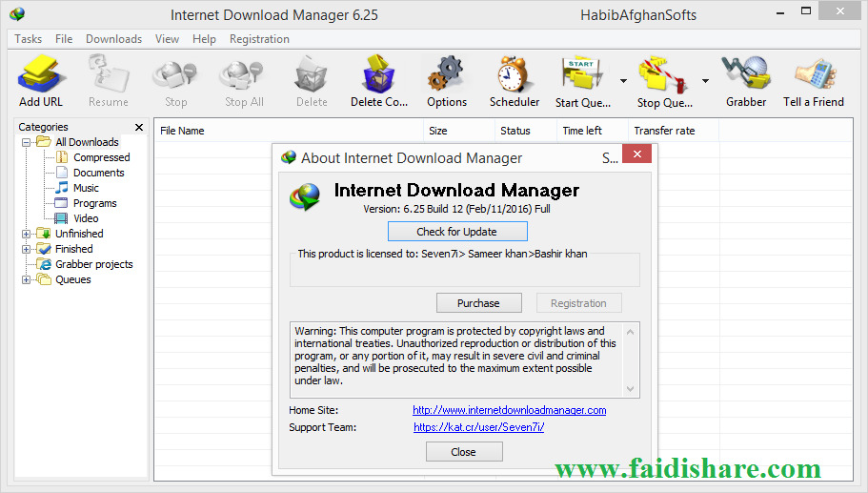
Task: Click the Unfinished folder icon
Action: [x=43, y=234]
